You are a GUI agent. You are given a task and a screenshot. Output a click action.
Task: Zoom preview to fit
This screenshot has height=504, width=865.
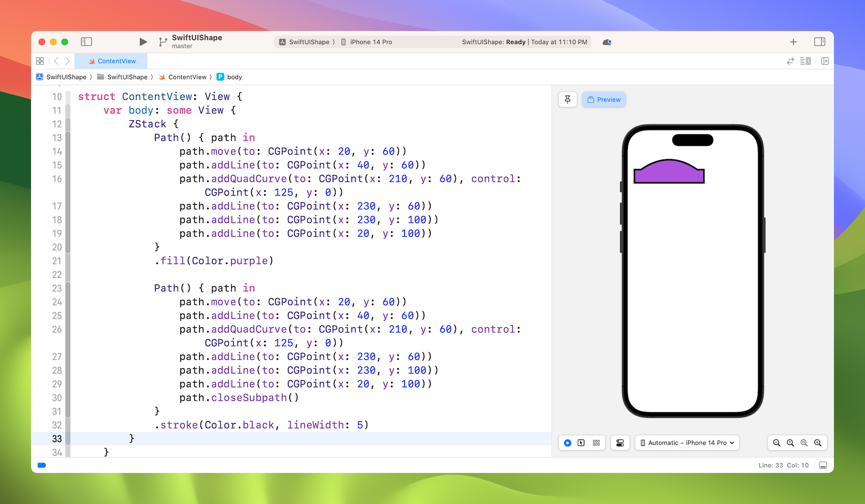[804, 443]
